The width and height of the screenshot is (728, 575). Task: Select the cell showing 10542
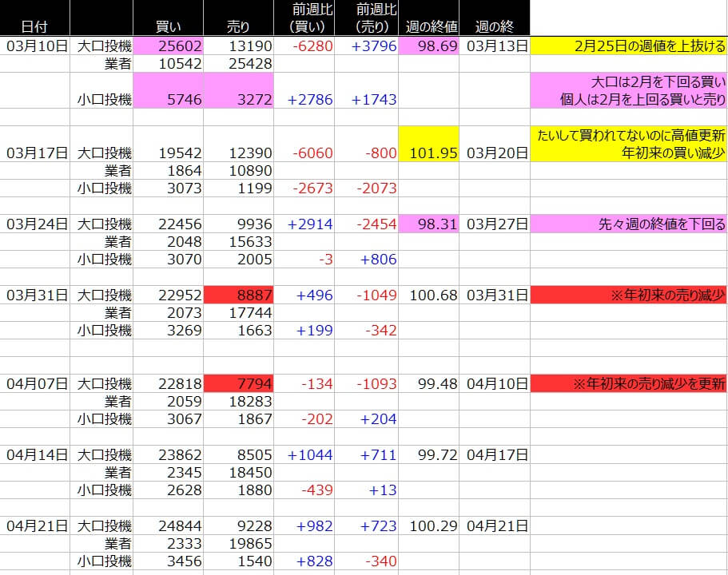[168, 64]
